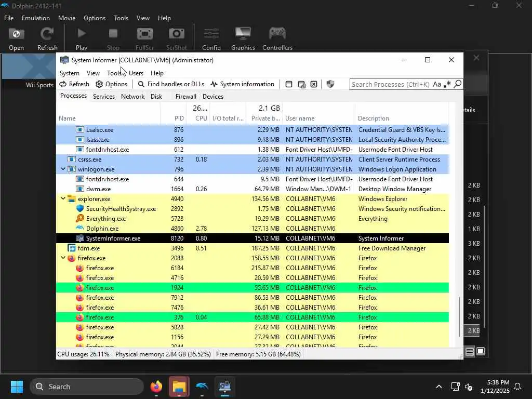Switch to the Disk tab

tap(156, 96)
